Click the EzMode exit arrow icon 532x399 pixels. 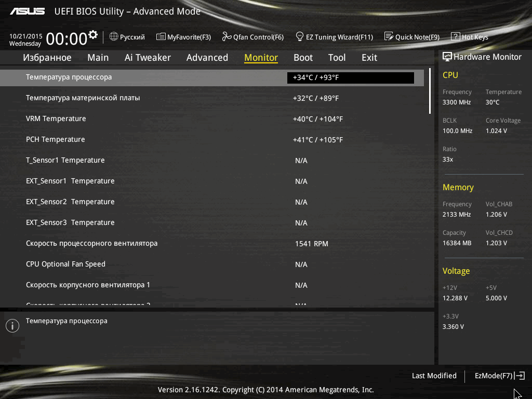pos(520,376)
